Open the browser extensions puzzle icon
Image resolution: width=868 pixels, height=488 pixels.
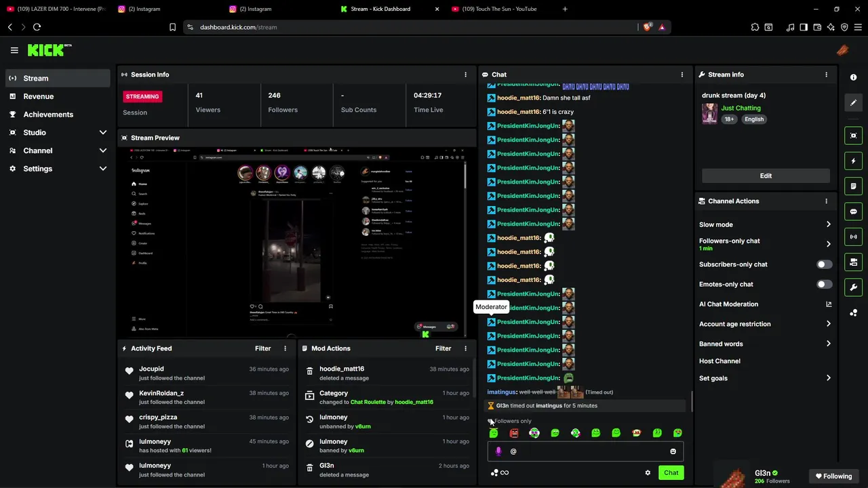[755, 27]
